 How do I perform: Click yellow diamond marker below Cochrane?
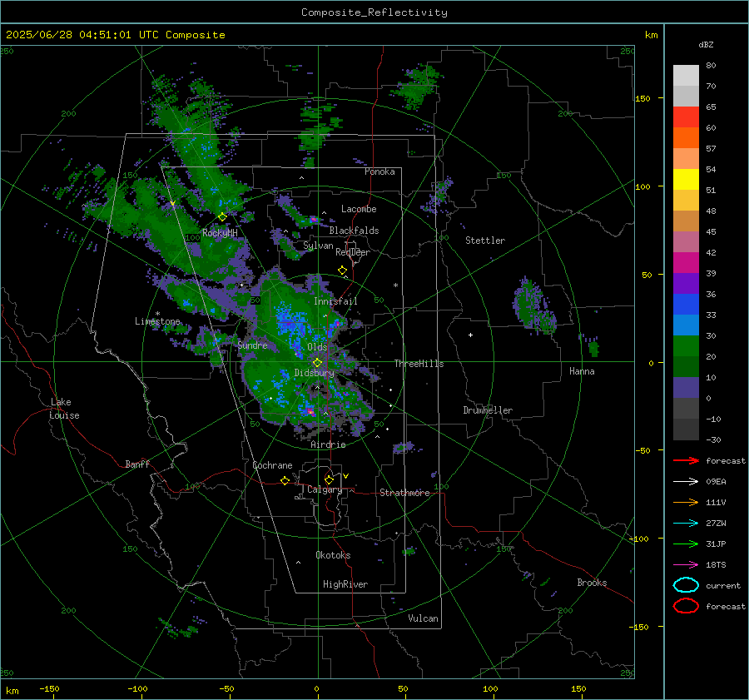click(285, 480)
